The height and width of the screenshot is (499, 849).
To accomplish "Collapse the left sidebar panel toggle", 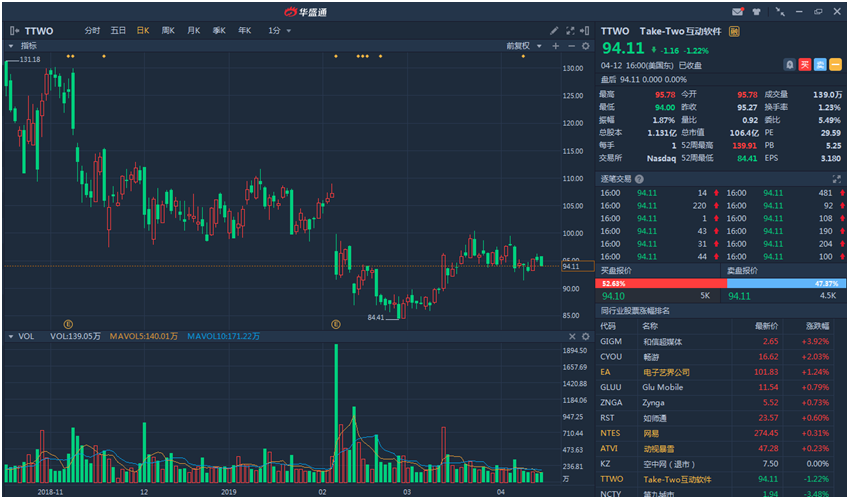I will pos(13,30).
